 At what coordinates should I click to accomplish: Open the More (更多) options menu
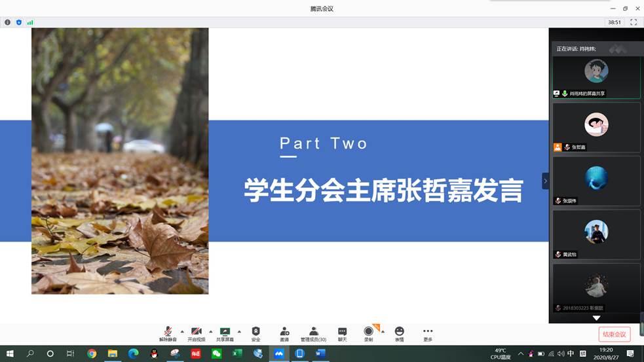pos(428,333)
